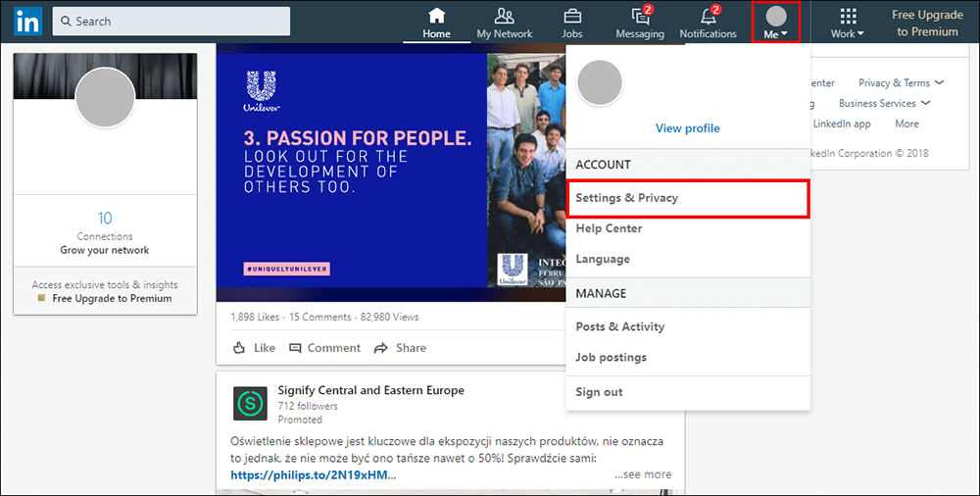Click the thumbs-up Like icon
The height and width of the screenshot is (496, 980).
coord(239,348)
